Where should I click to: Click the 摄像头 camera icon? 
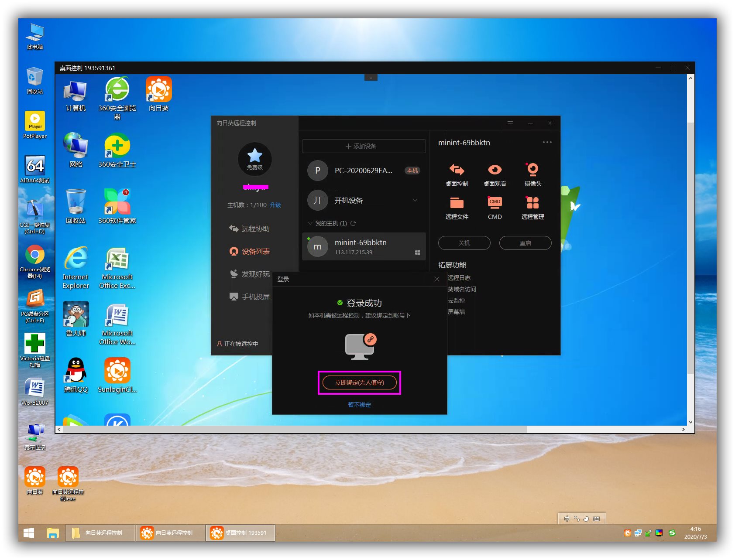(532, 170)
